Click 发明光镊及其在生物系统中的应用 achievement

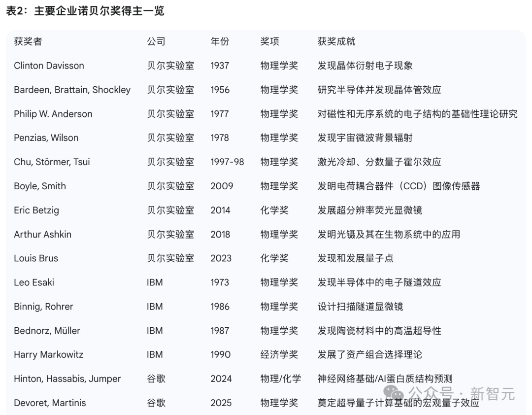389,234
